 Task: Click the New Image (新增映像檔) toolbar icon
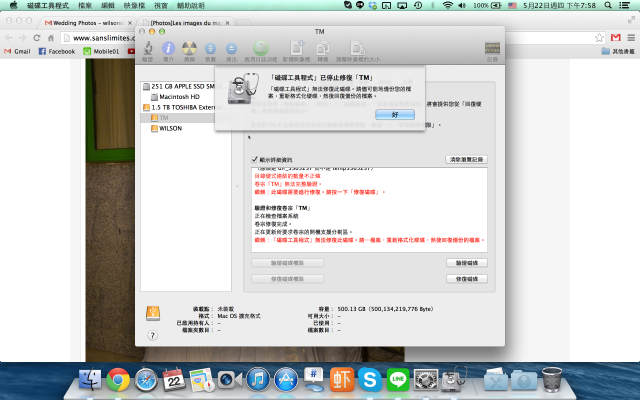[297, 48]
